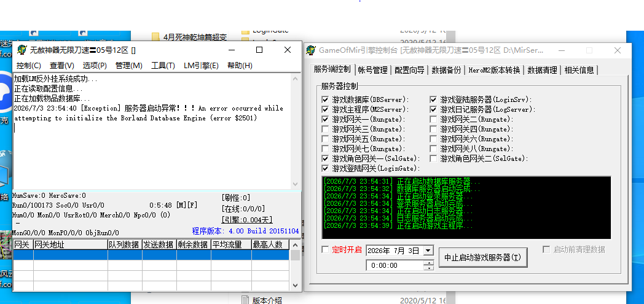Open the 控制(C) menu
This screenshot has width=644, height=304.
point(29,66)
